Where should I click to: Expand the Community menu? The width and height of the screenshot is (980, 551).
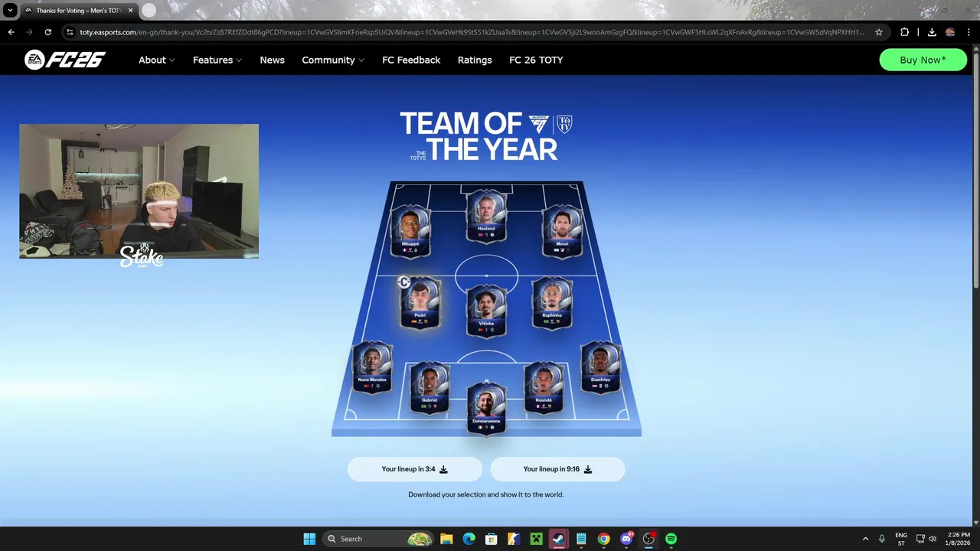[x=333, y=60]
